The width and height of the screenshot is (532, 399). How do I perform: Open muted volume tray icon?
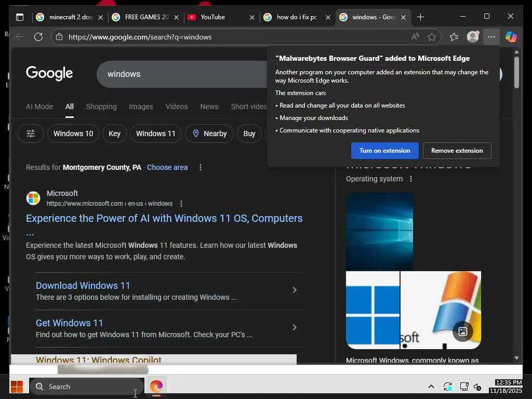[477, 387]
